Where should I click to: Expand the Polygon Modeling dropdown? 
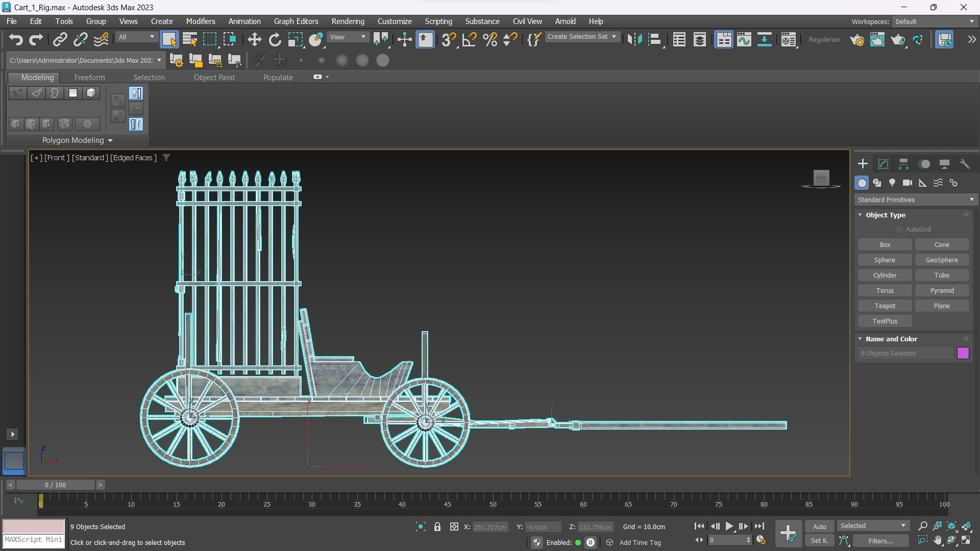pos(78,140)
